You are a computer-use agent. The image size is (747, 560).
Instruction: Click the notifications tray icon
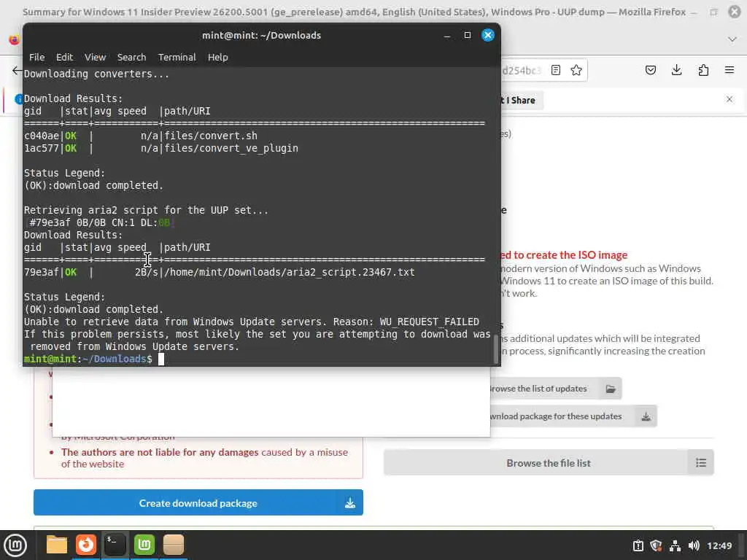[x=638, y=545]
